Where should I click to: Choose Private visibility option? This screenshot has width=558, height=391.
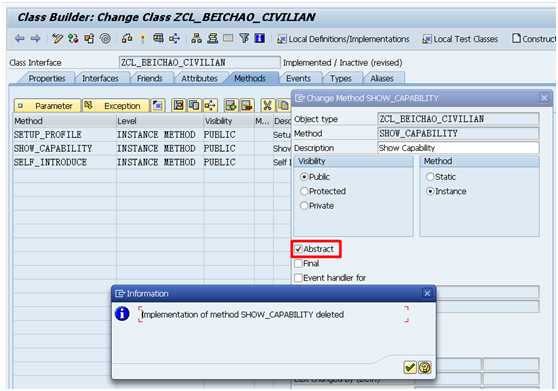(x=304, y=206)
